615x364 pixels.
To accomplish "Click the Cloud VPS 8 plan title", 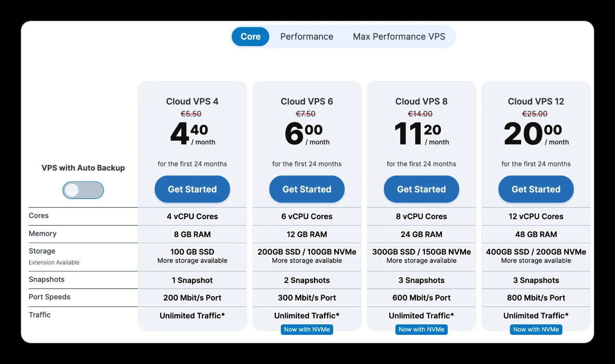I will coord(421,102).
